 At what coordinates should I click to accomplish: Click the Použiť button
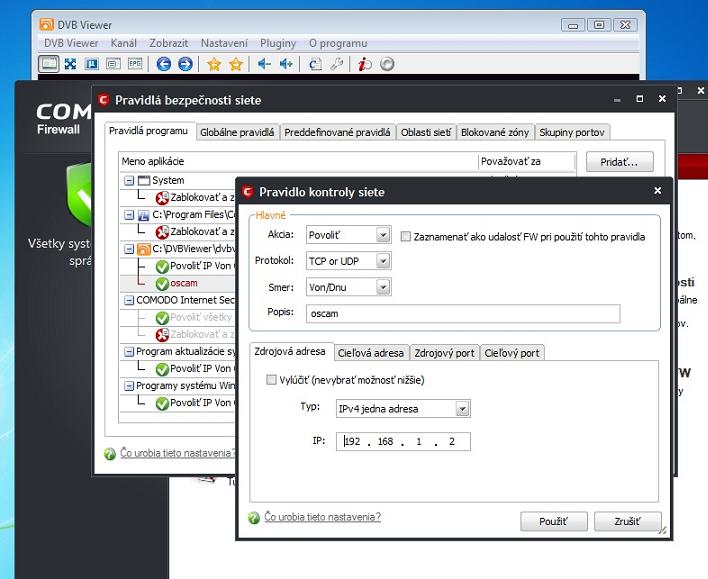click(x=554, y=522)
